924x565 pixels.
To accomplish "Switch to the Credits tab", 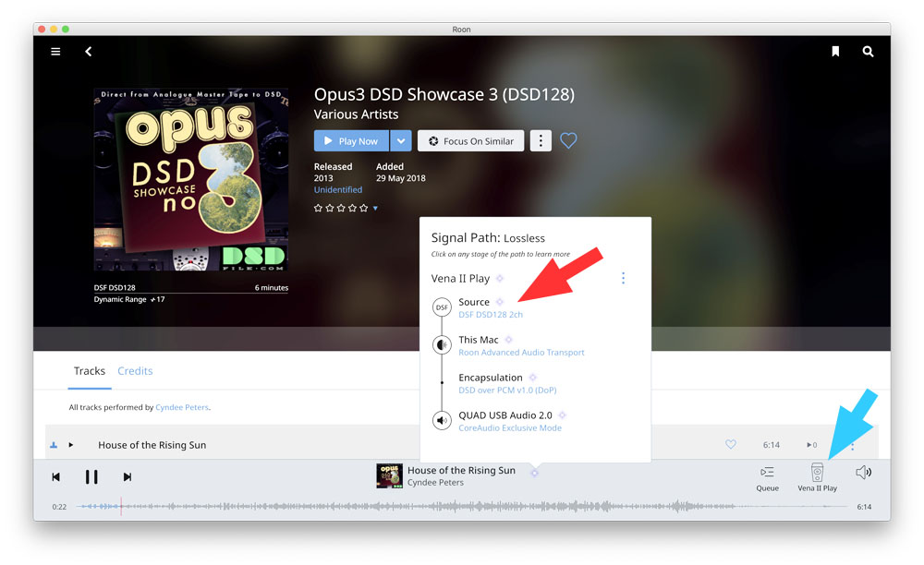I will [135, 371].
